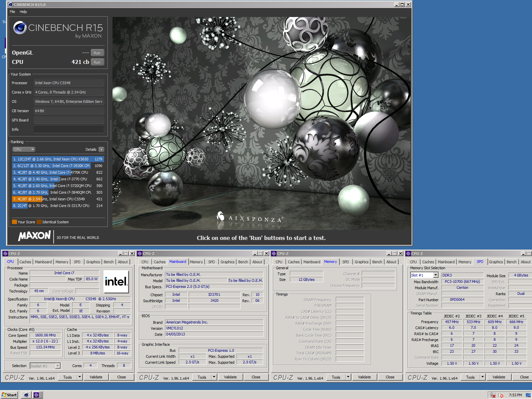
Task: Click Validate in first CPU-Z window
Action: 96,377
